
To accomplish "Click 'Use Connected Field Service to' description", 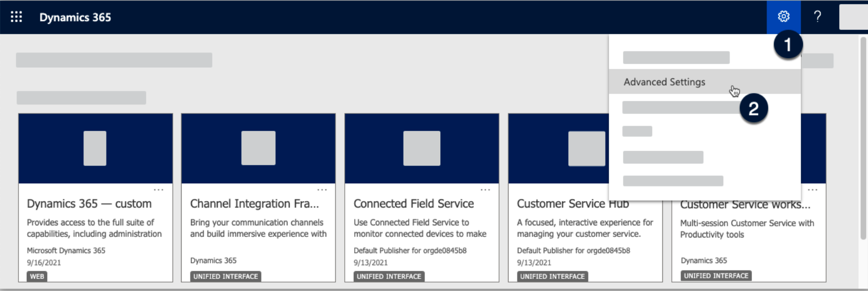I will pyautogui.click(x=411, y=223).
